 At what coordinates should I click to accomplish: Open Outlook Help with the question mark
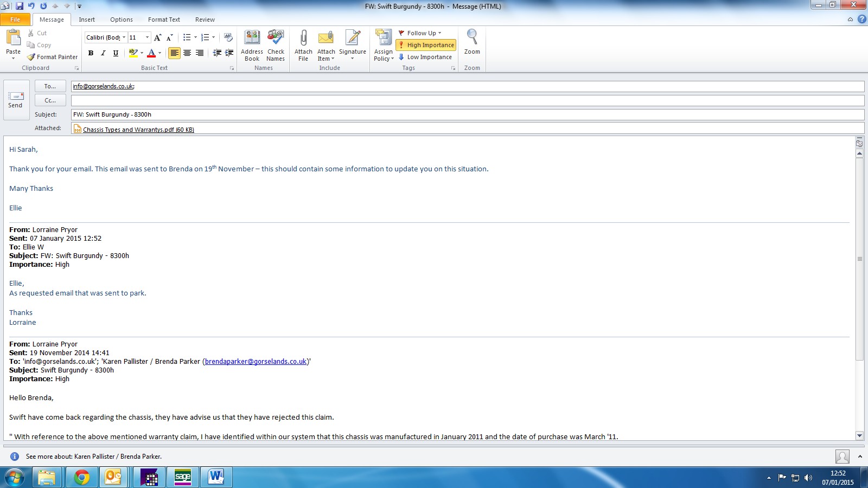[861, 20]
